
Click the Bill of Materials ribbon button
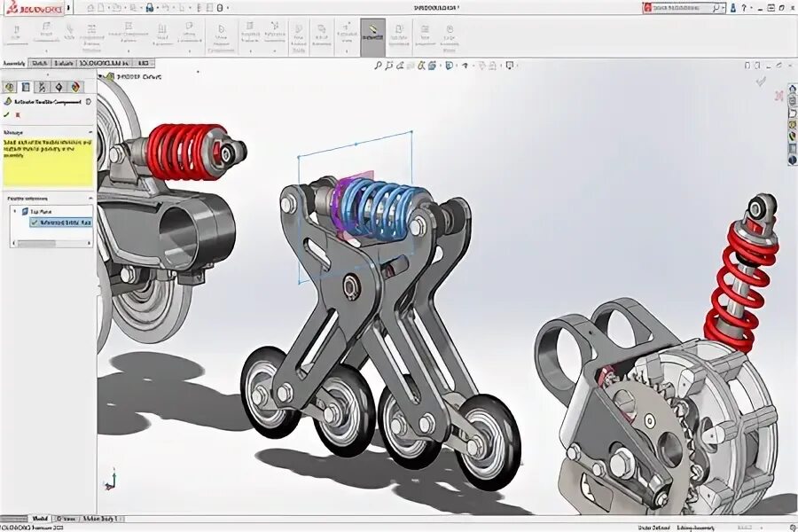[322, 35]
